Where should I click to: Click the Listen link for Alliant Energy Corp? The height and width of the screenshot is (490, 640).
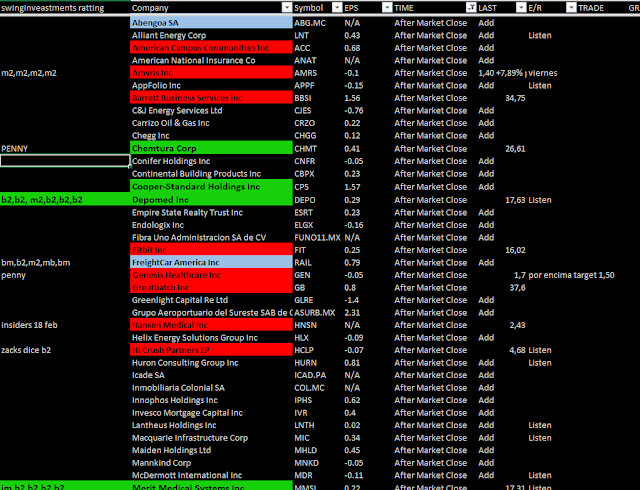(x=540, y=36)
